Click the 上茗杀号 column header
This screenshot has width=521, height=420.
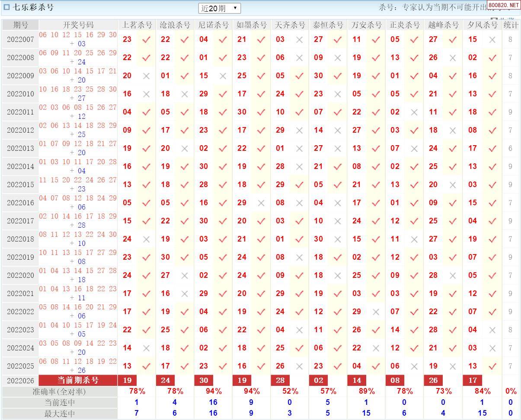[137, 25]
